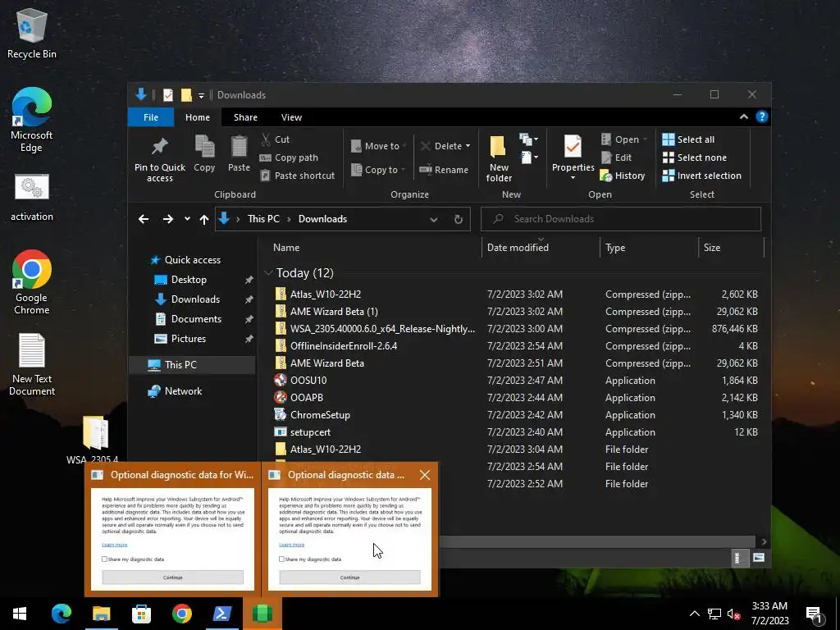Click Continue in the right diagnostic preview

pyautogui.click(x=349, y=577)
